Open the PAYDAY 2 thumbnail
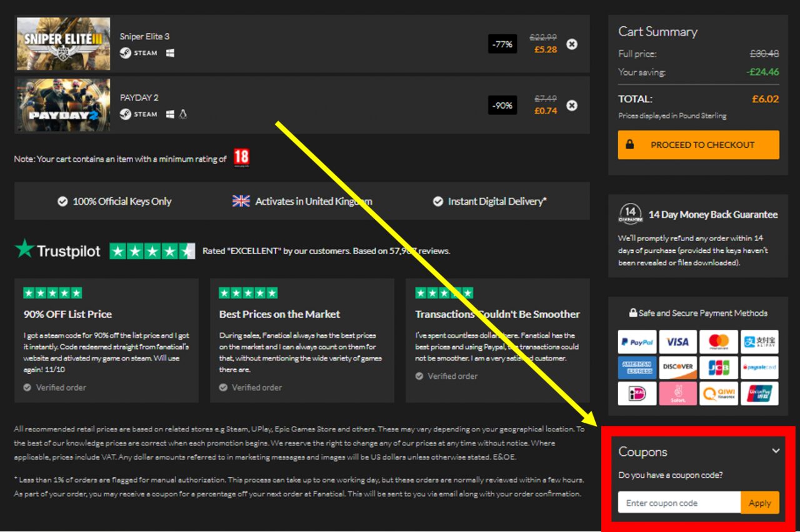This screenshot has width=800, height=532. [63, 105]
